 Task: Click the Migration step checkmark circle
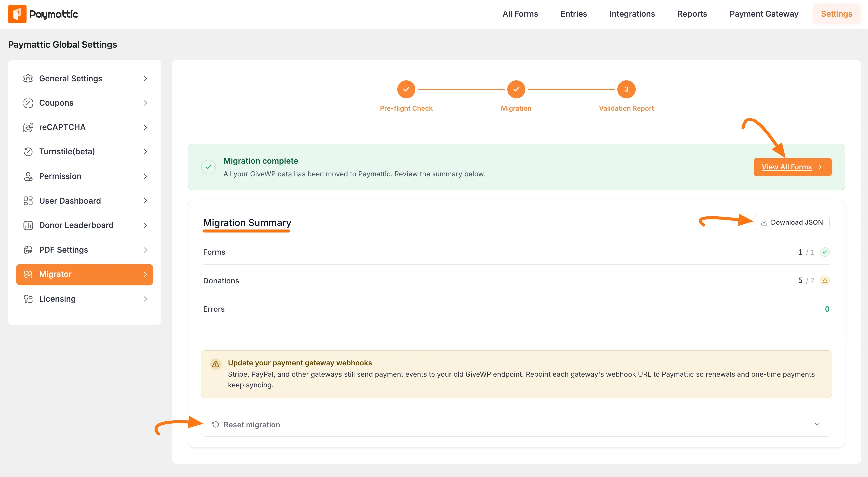[516, 89]
